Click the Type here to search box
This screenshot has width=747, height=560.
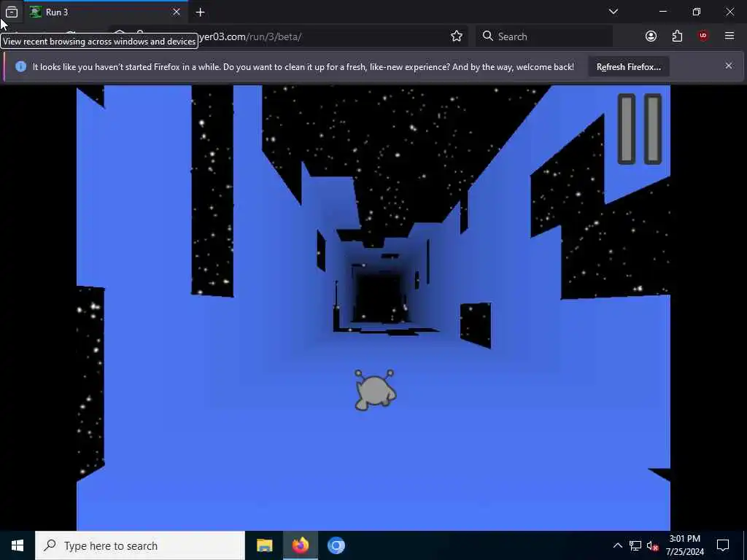pos(140,545)
